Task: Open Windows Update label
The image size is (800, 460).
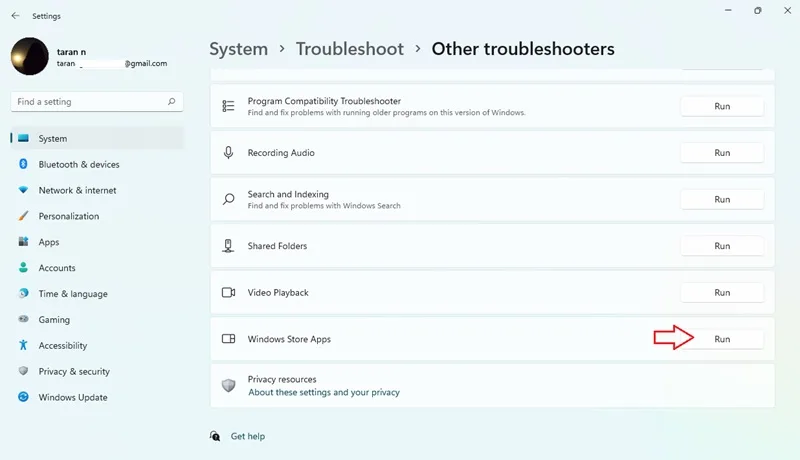Action: pyautogui.click(x=73, y=397)
